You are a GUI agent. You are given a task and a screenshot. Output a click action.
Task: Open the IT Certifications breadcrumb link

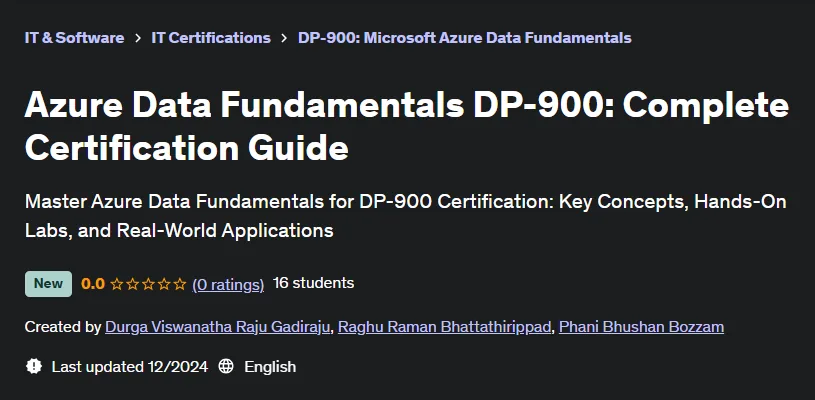[x=211, y=38]
